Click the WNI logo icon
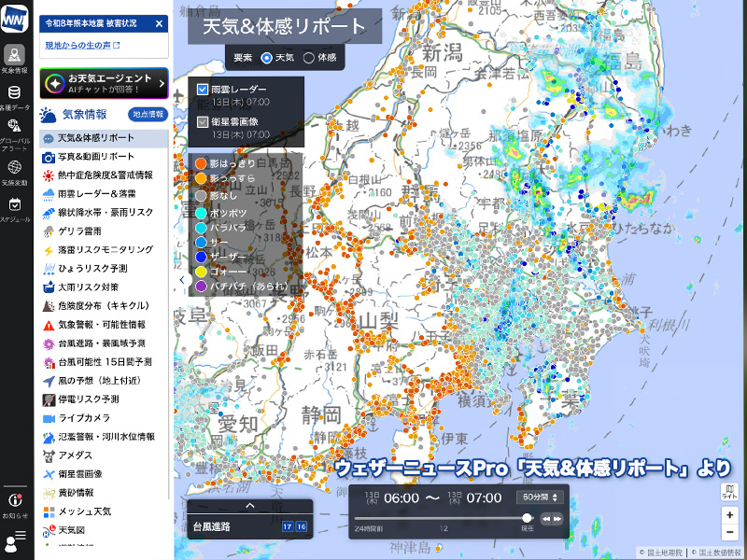 click(x=15, y=18)
